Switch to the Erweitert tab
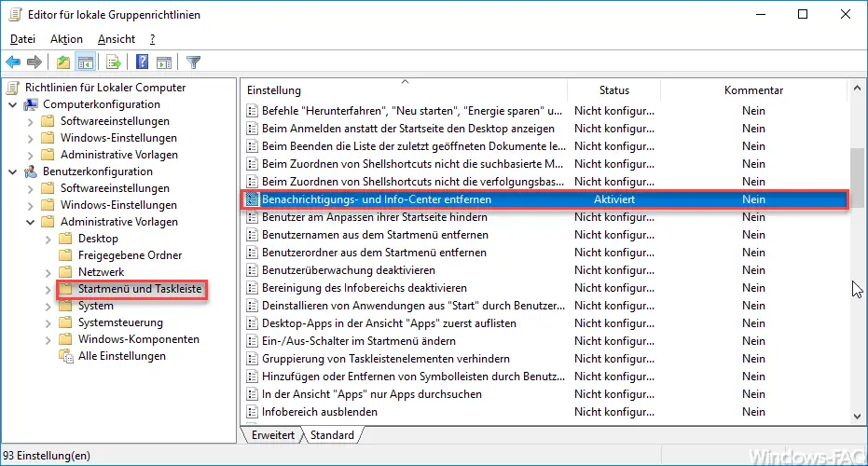Viewport: 868px width, 466px height. 273,435
